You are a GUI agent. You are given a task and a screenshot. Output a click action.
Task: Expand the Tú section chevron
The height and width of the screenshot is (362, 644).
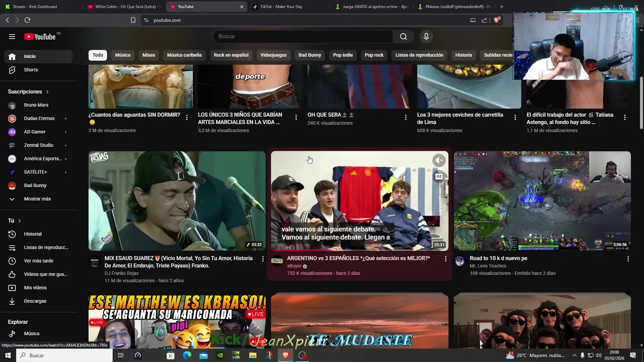click(20, 221)
